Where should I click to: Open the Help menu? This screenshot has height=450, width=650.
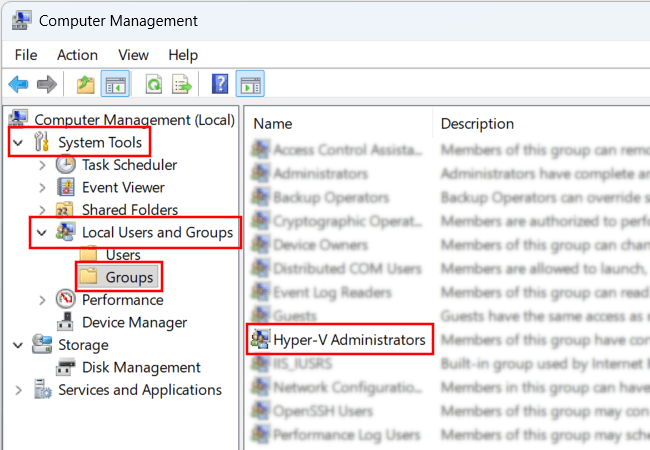(x=183, y=55)
